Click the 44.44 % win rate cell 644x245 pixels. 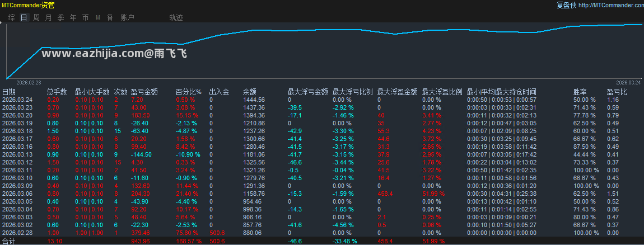585,154
